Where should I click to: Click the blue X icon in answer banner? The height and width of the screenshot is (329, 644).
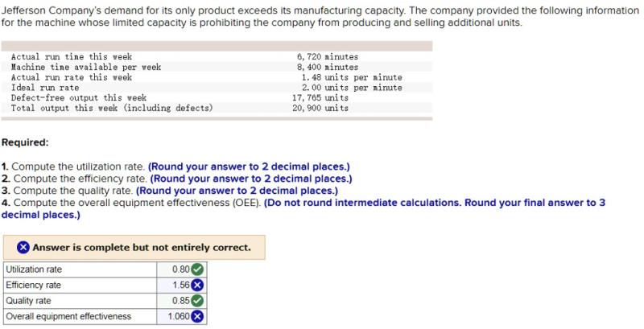(x=24, y=248)
